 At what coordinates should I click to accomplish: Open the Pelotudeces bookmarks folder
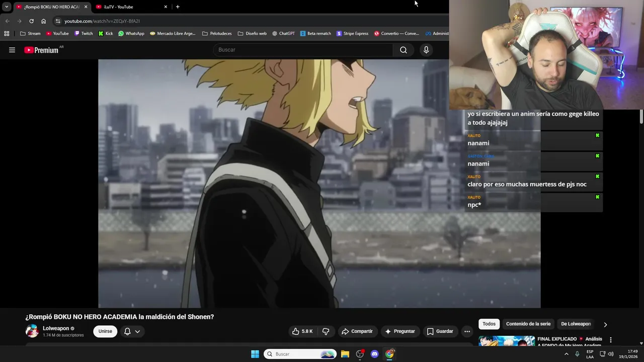point(217,34)
